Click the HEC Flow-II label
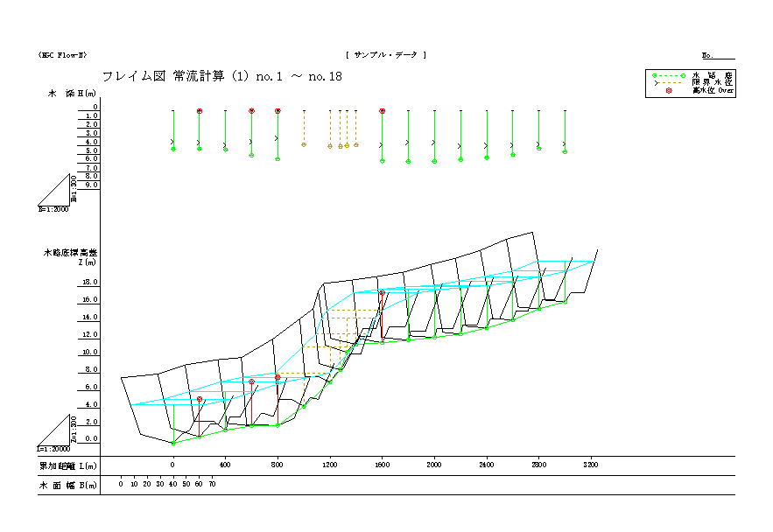This screenshot has width=773, height=532. (62, 54)
